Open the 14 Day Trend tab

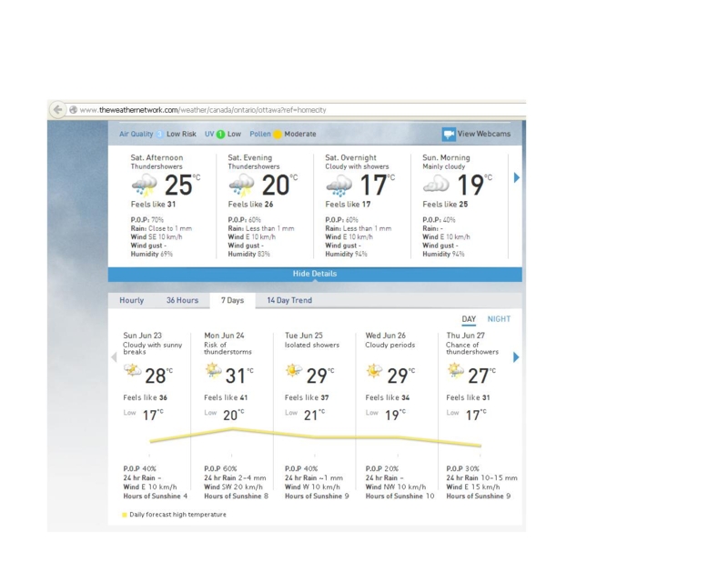coord(289,300)
